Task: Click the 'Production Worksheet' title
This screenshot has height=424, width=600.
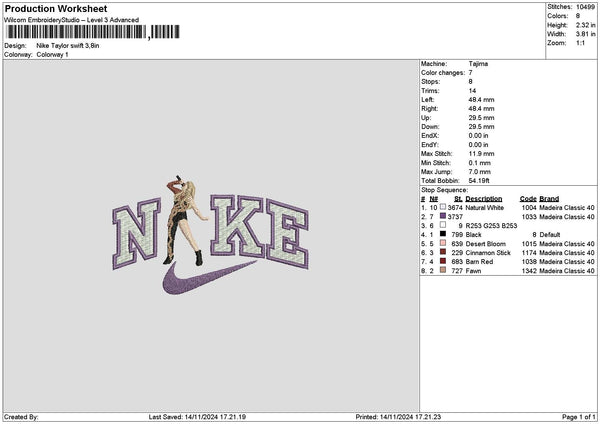Action: pyautogui.click(x=56, y=8)
